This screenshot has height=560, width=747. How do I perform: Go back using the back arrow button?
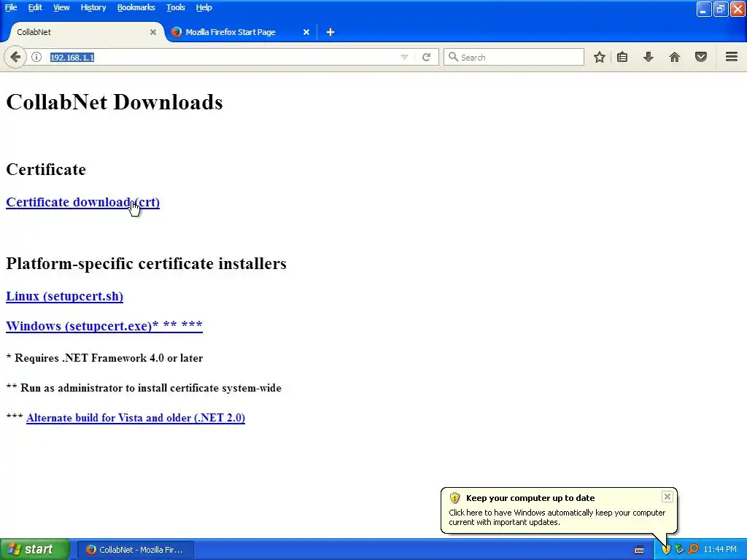click(15, 58)
